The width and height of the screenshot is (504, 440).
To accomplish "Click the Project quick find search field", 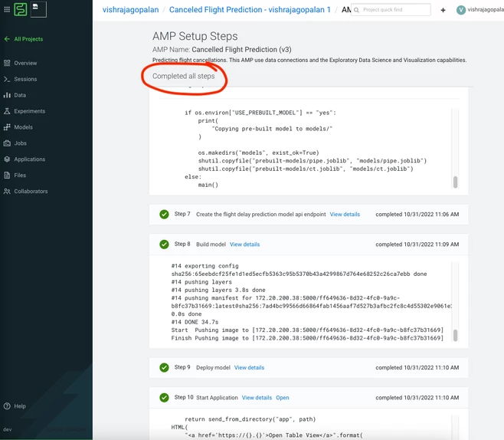I will tap(391, 10).
